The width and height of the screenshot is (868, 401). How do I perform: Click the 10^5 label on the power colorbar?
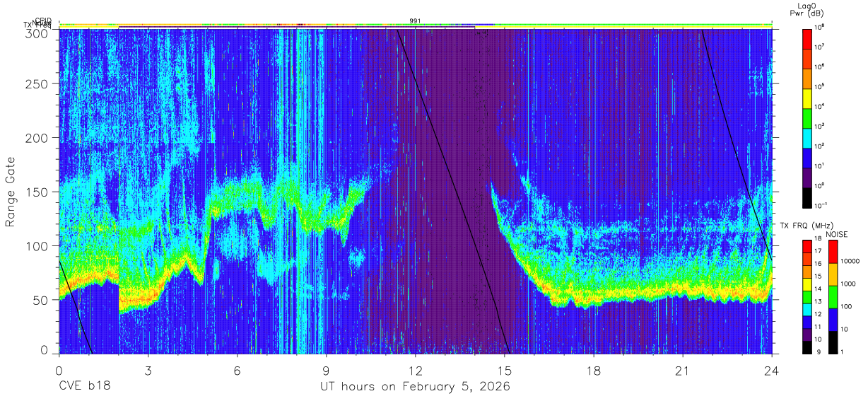(x=819, y=86)
